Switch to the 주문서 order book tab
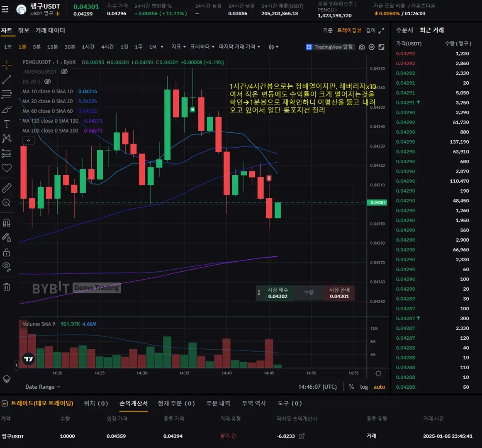The width and height of the screenshot is (482, 448). click(404, 30)
